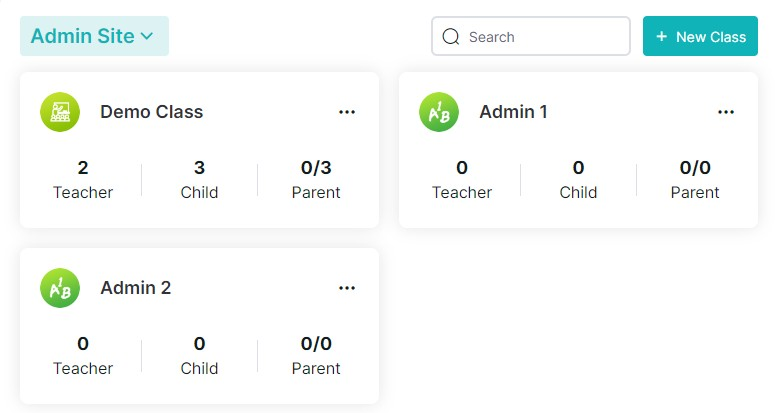Focus the Search input field
This screenshot has height=413, width=775.
point(531,36)
